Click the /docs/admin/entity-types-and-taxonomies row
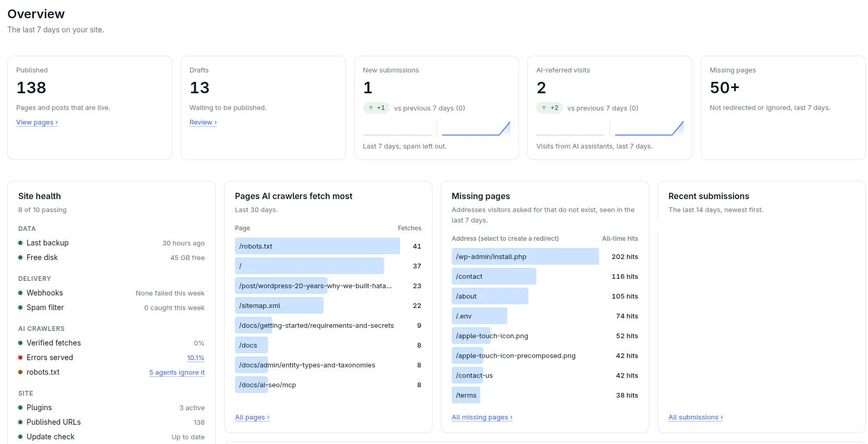The width and height of the screenshot is (868, 444). point(328,365)
